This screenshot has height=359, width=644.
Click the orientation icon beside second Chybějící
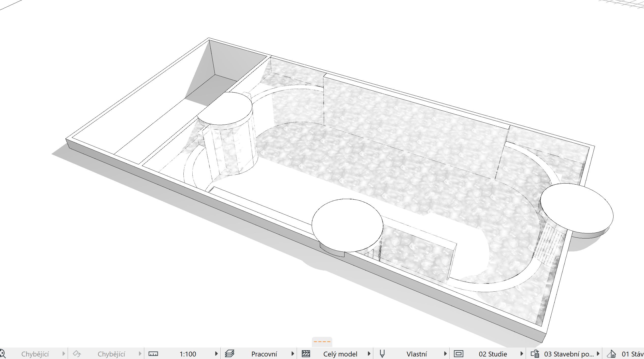coord(77,354)
